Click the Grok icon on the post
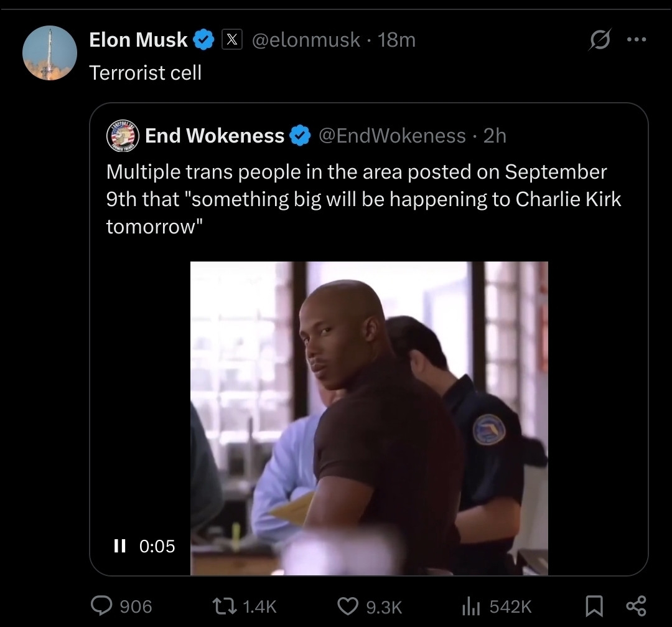 click(601, 41)
